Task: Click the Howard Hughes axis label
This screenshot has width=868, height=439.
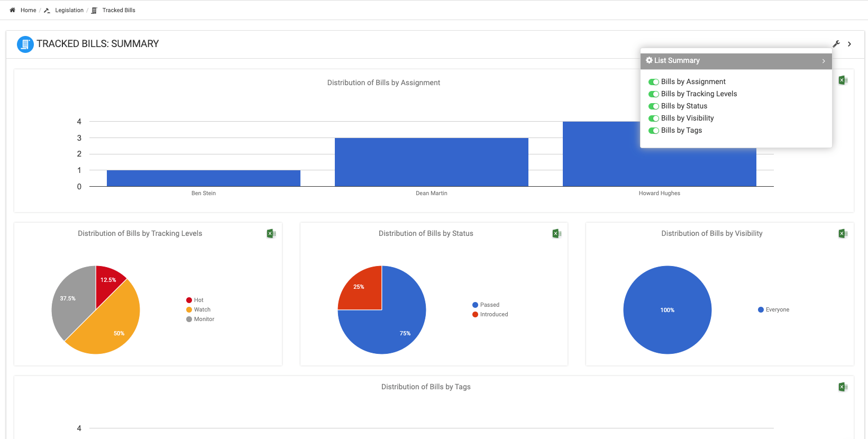Action: 660,193
